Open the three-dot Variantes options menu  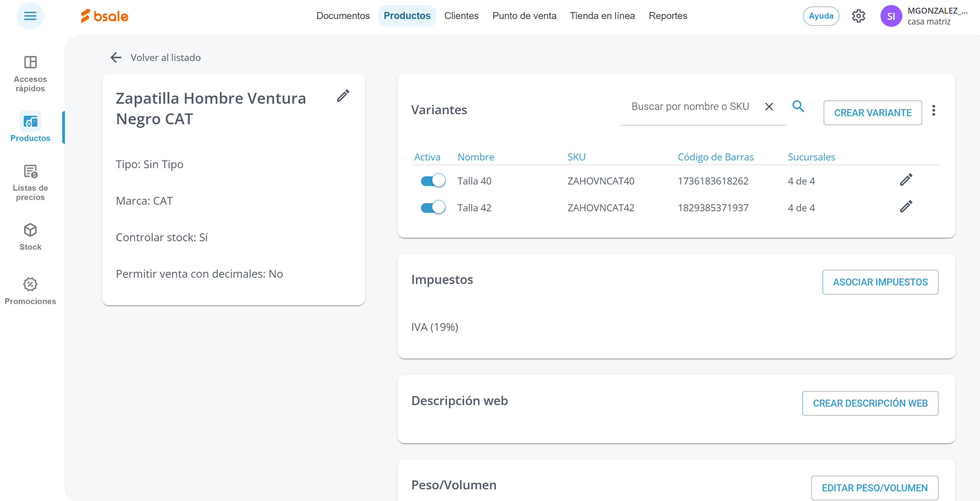(933, 111)
